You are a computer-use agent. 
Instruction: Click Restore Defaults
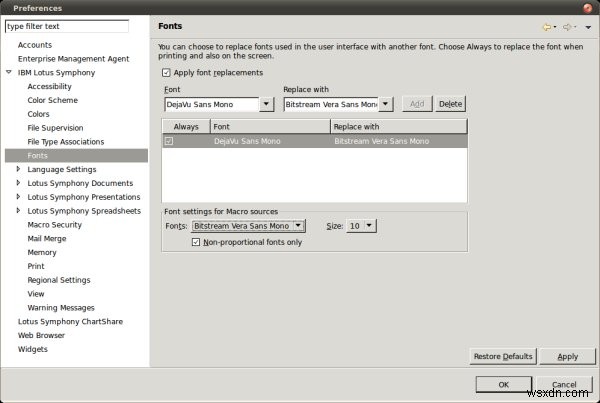[503, 356]
